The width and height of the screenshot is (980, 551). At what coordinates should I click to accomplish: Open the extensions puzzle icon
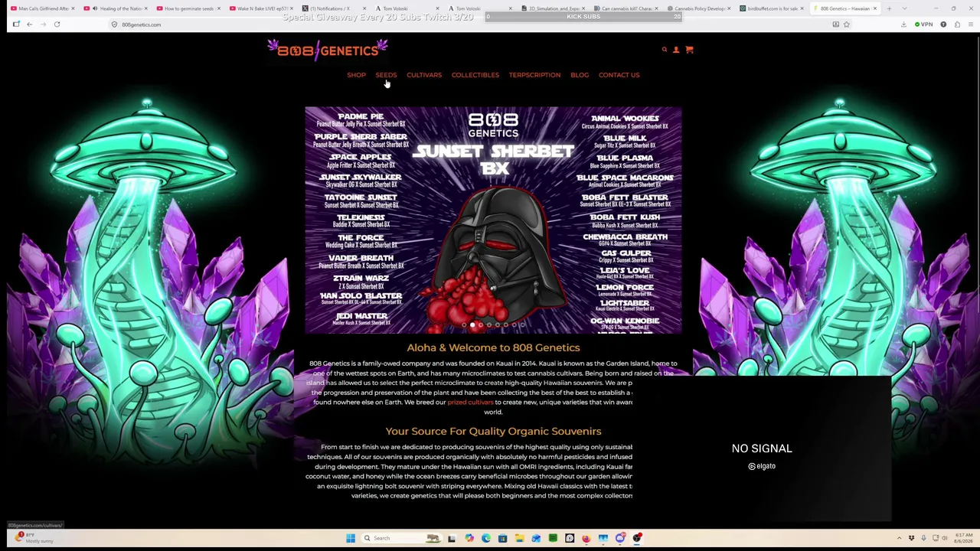point(957,24)
